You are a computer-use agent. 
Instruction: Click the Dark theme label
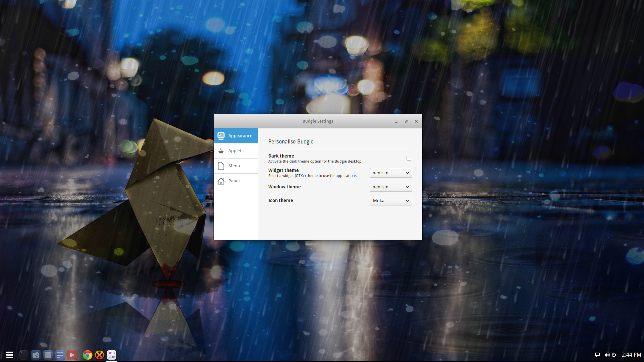[281, 156]
